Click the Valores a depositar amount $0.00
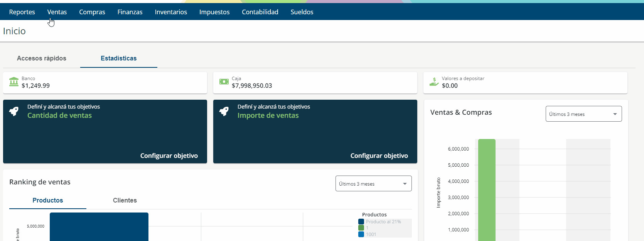 450,85
